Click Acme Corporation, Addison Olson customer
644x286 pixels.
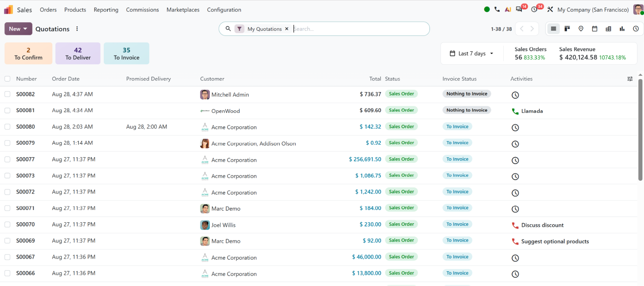(254, 144)
